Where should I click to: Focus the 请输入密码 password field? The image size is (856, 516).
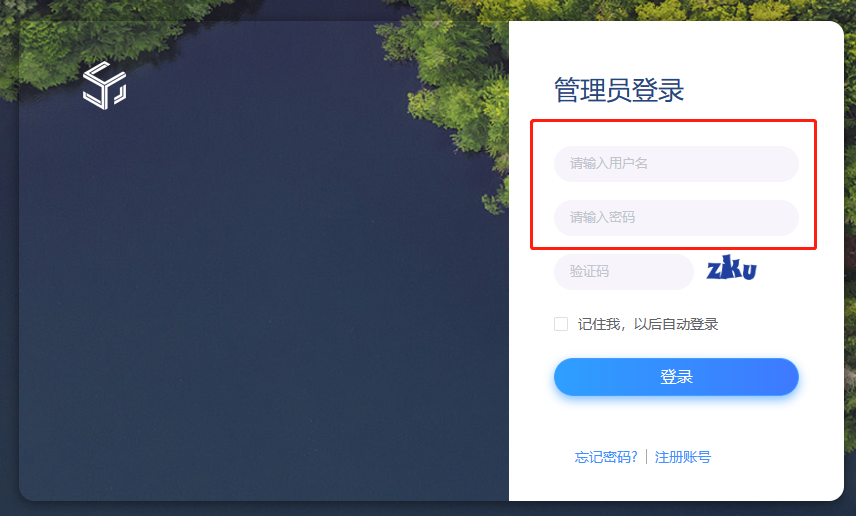(676, 217)
